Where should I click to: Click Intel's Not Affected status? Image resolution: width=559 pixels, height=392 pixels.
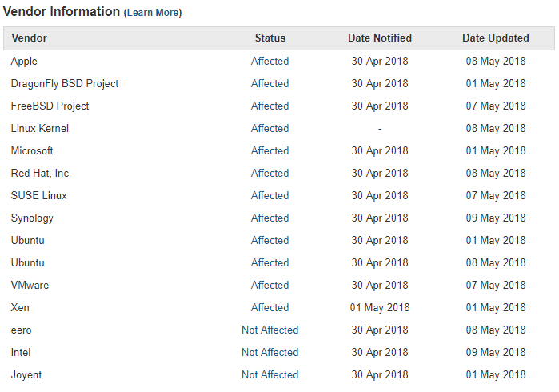pyautogui.click(x=270, y=352)
